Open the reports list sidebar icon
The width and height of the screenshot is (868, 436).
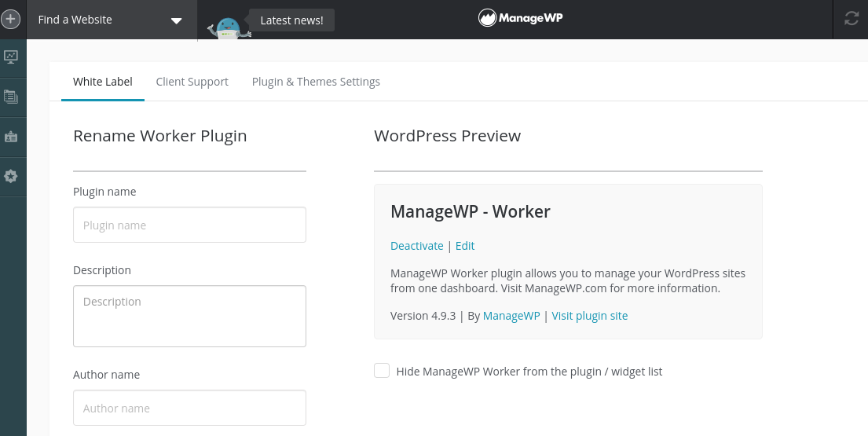pyautogui.click(x=11, y=97)
